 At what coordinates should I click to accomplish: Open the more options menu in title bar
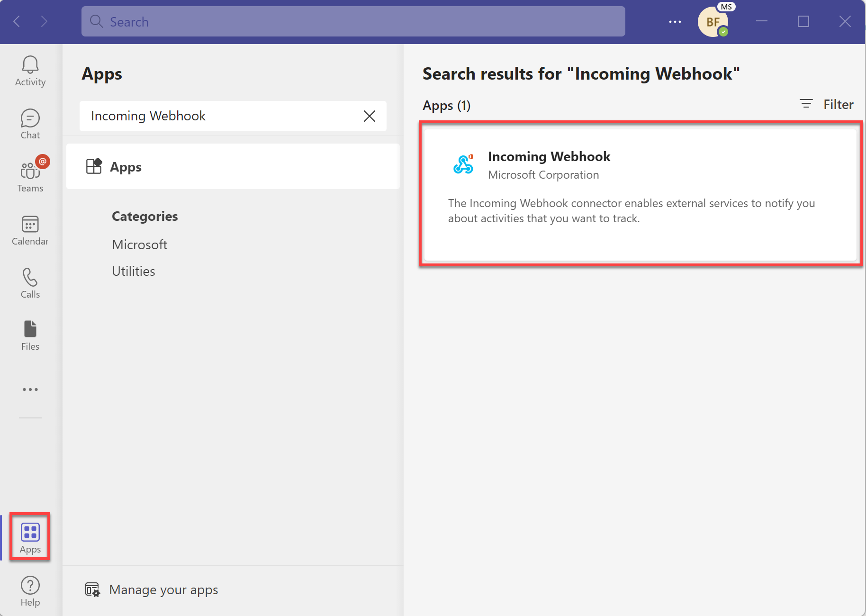[675, 21]
